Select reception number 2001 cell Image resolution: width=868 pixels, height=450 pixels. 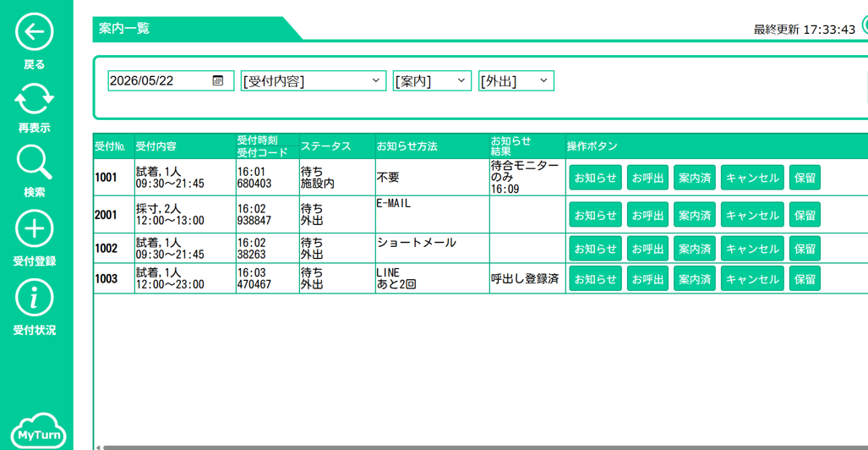(x=113, y=215)
